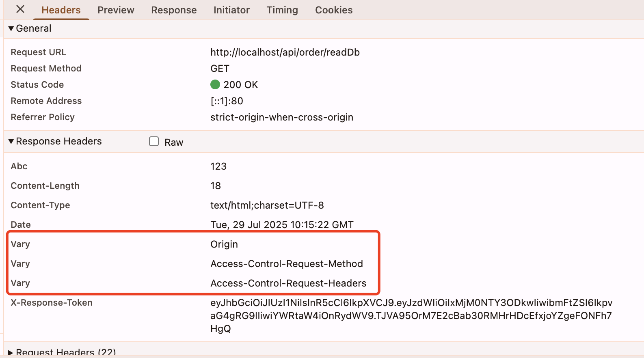The image size is (644, 358).
Task: Switch to the Timing tab
Action: coord(282,10)
